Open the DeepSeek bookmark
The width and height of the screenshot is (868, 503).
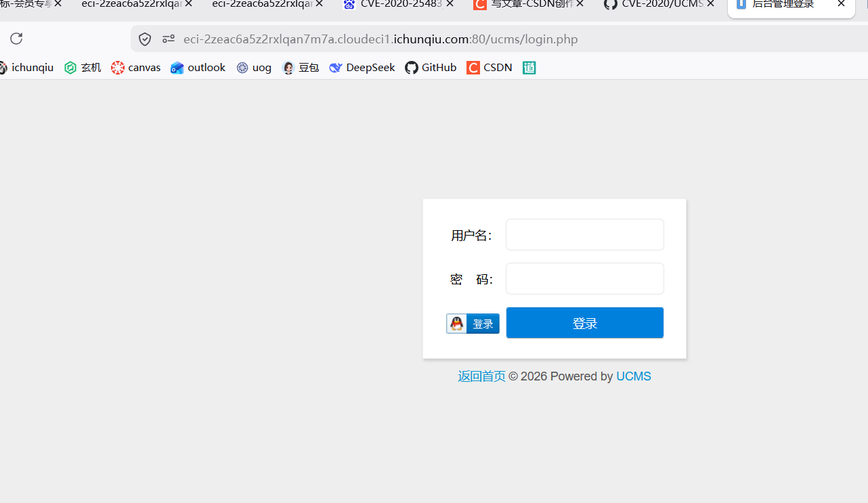(x=362, y=68)
